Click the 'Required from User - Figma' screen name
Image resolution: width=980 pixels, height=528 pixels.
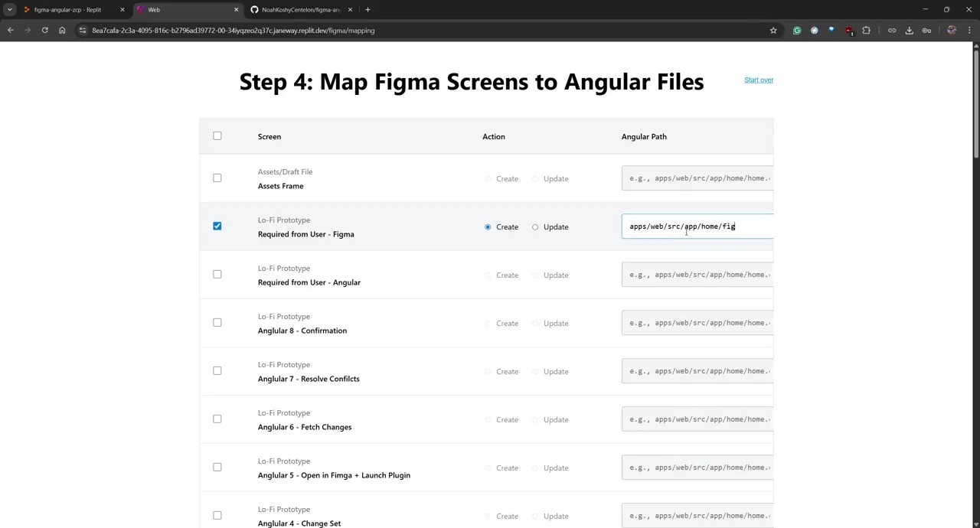tap(306, 234)
